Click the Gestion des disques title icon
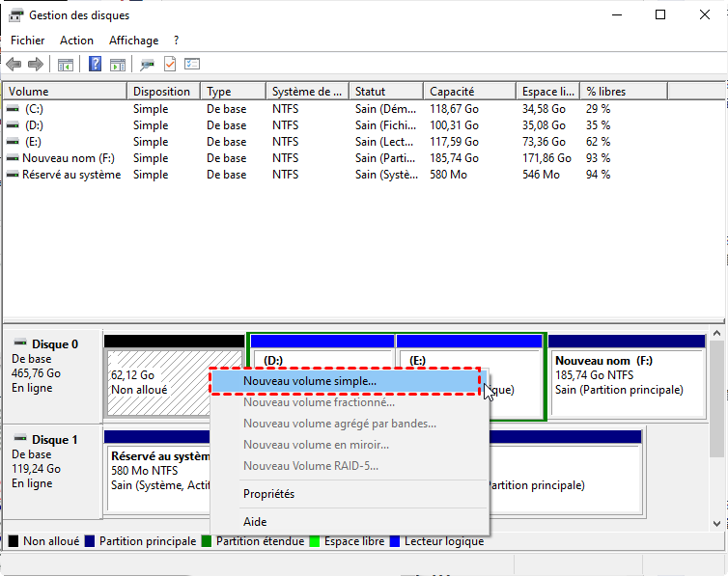 click(x=16, y=15)
